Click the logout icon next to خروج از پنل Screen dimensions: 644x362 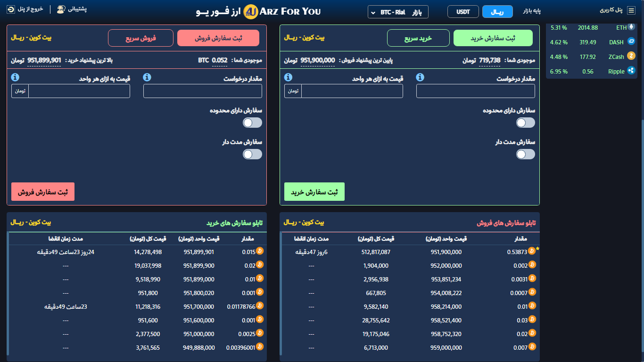(11, 9)
